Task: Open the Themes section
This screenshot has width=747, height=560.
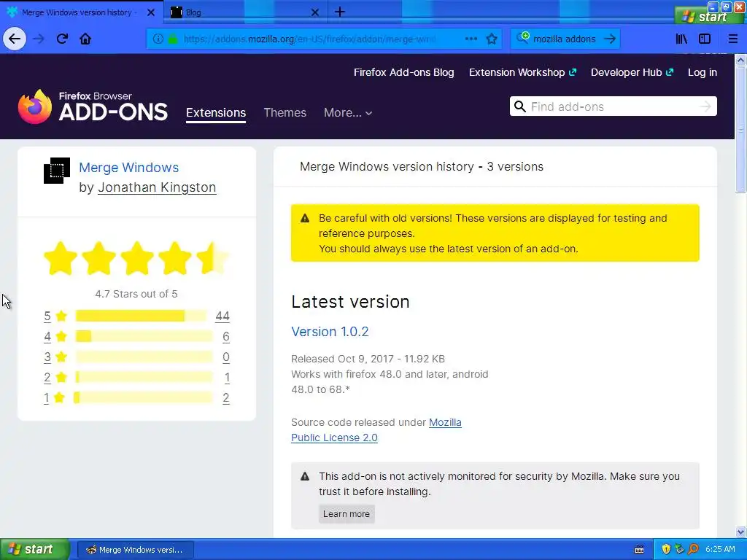Action: click(285, 112)
